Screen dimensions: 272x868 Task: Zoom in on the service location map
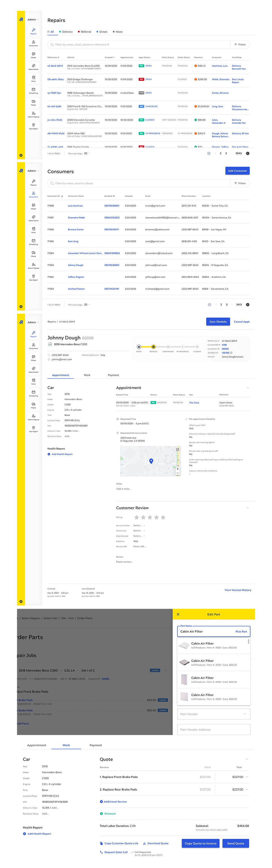point(178,469)
